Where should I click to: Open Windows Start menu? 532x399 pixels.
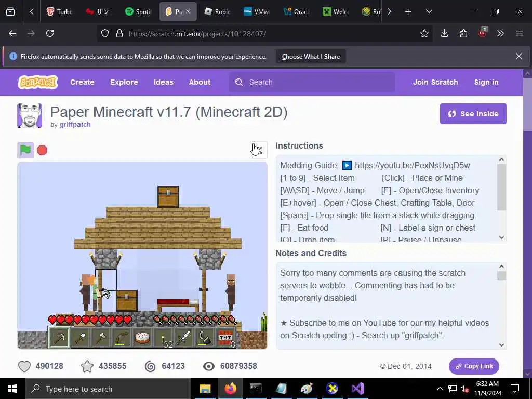click(x=12, y=389)
